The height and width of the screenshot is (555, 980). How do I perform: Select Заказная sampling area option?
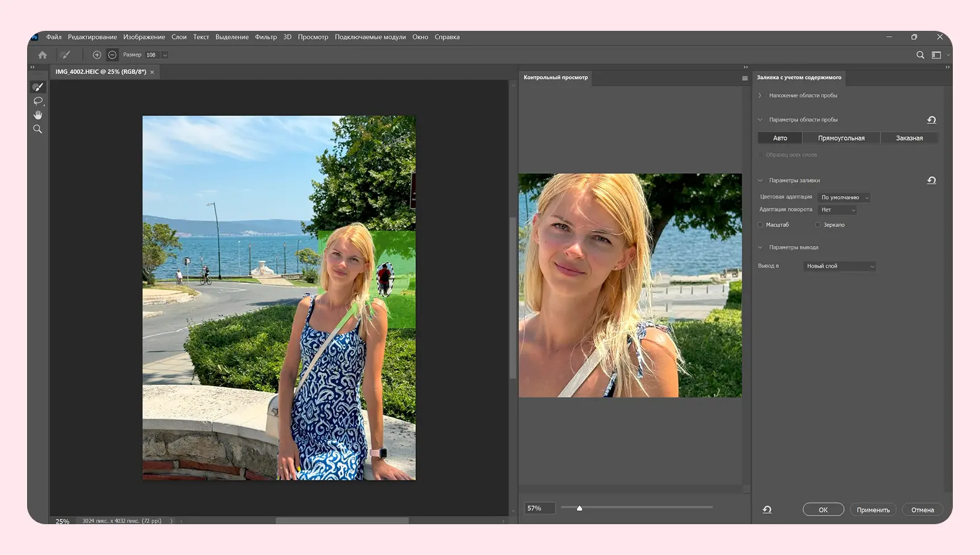click(x=909, y=138)
